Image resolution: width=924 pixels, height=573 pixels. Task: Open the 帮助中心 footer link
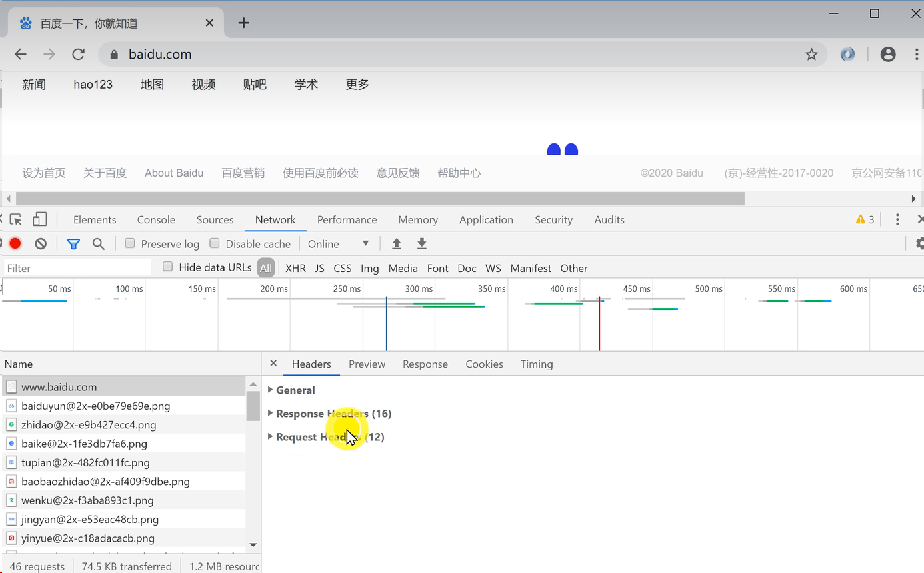point(459,173)
